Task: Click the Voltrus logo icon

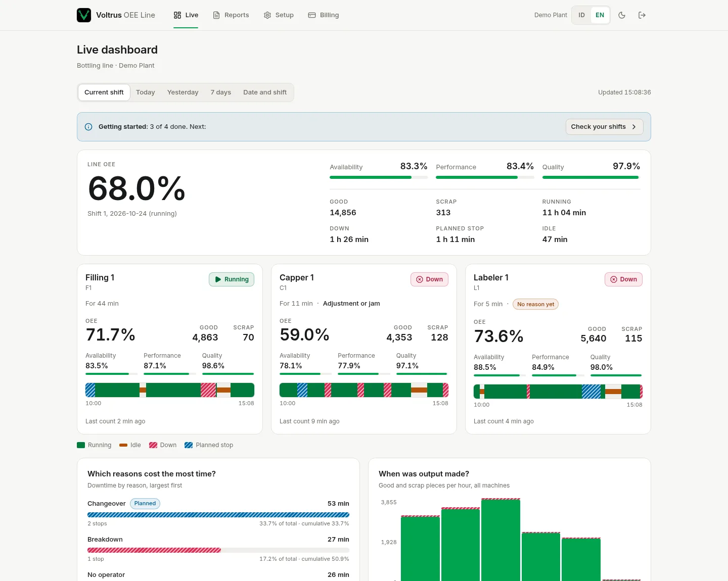Action: point(84,15)
